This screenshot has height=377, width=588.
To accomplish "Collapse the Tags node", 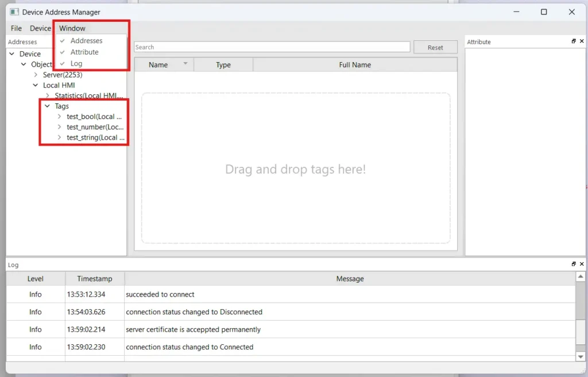I will (48, 106).
